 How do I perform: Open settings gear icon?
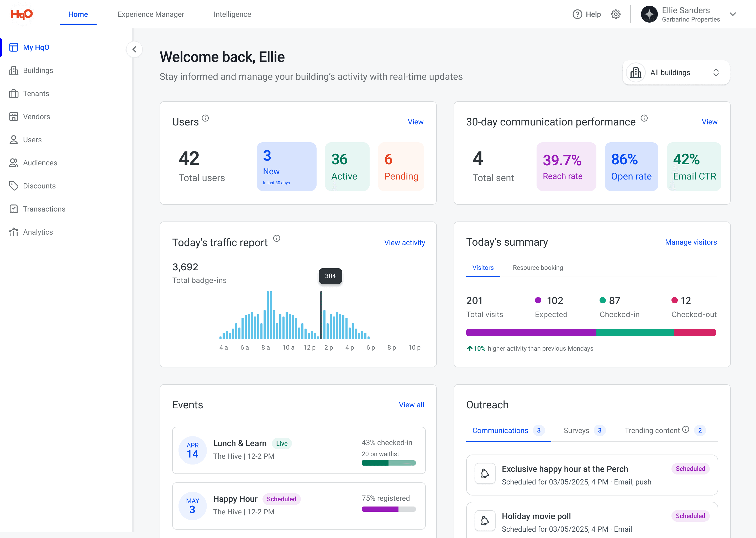pyautogui.click(x=616, y=14)
